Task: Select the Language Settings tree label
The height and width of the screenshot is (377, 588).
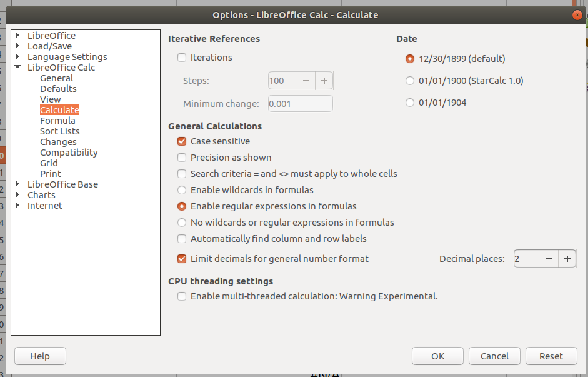Action: 67,57
